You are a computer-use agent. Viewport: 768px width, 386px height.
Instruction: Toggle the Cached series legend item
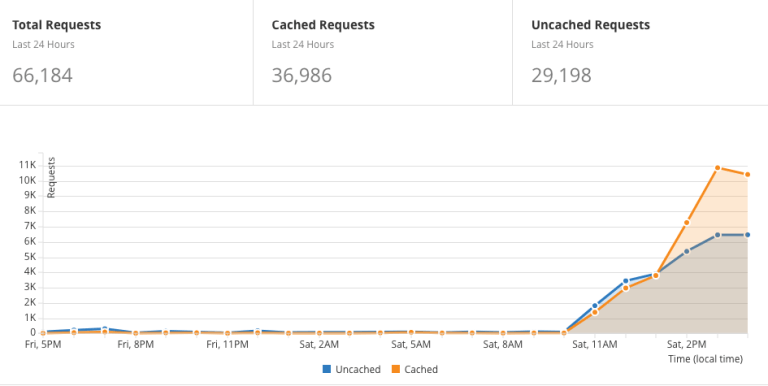pyautogui.click(x=414, y=369)
